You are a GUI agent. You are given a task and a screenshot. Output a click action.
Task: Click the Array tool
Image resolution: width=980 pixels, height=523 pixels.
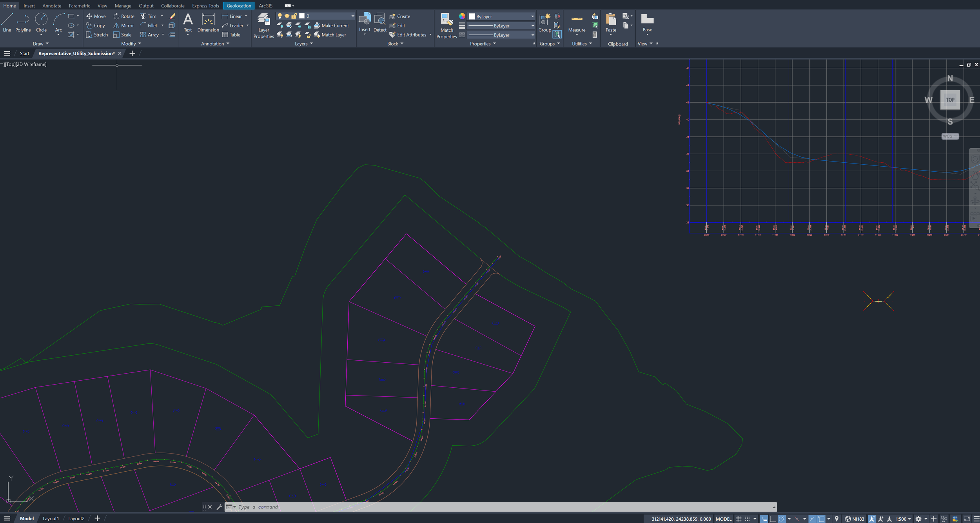(149, 35)
